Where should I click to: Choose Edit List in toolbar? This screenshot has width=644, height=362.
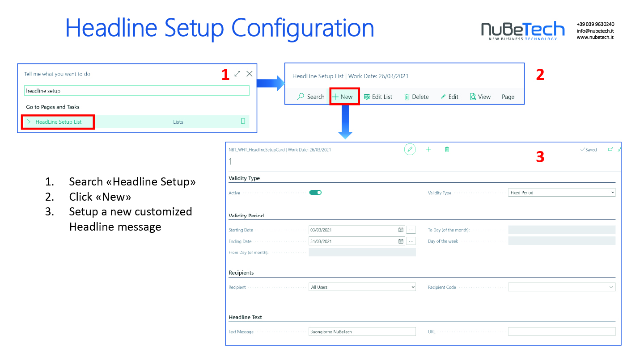click(x=378, y=97)
